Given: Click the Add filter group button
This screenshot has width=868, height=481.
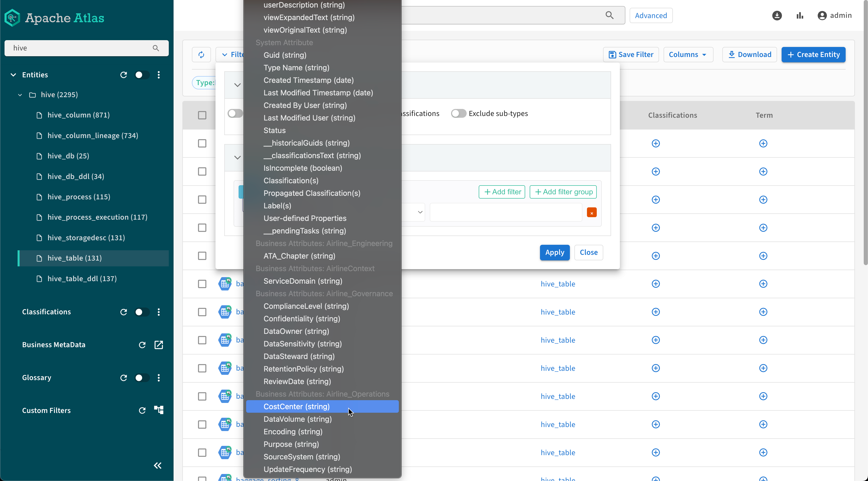Looking at the screenshot, I should pyautogui.click(x=563, y=192).
